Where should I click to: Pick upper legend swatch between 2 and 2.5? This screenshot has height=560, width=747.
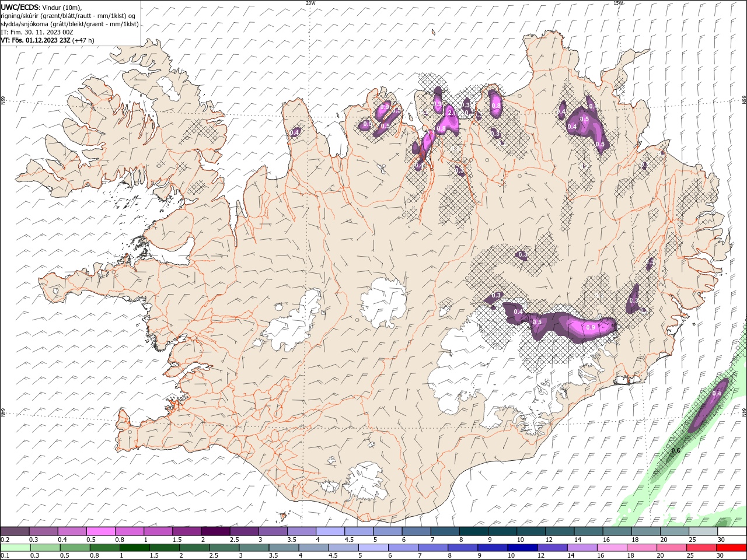coord(215,531)
